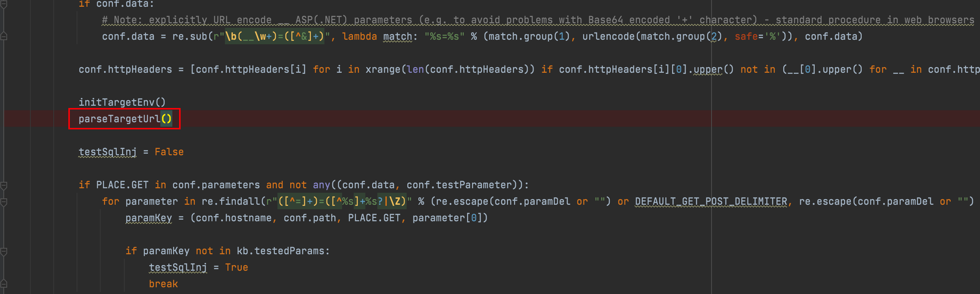The width and height of the screenshot is (980, 294).
Task: Click the ASP.NET note comment line
Action: 532,20
